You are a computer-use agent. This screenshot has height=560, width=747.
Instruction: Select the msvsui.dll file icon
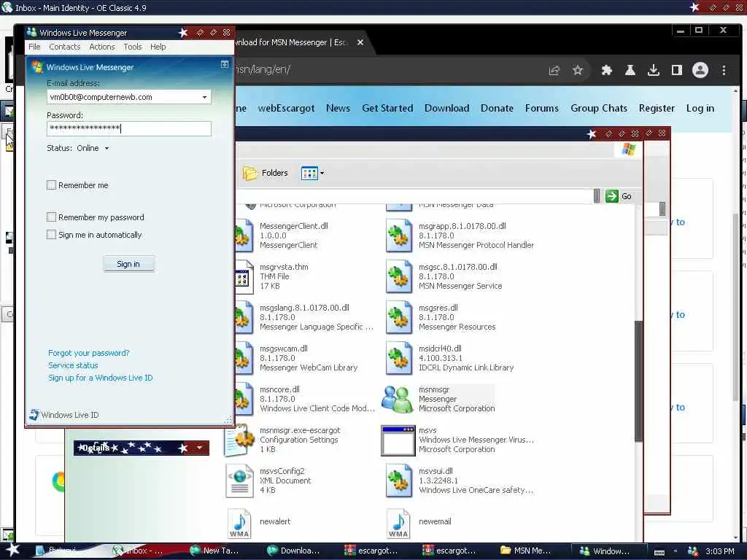coord(399,481)
